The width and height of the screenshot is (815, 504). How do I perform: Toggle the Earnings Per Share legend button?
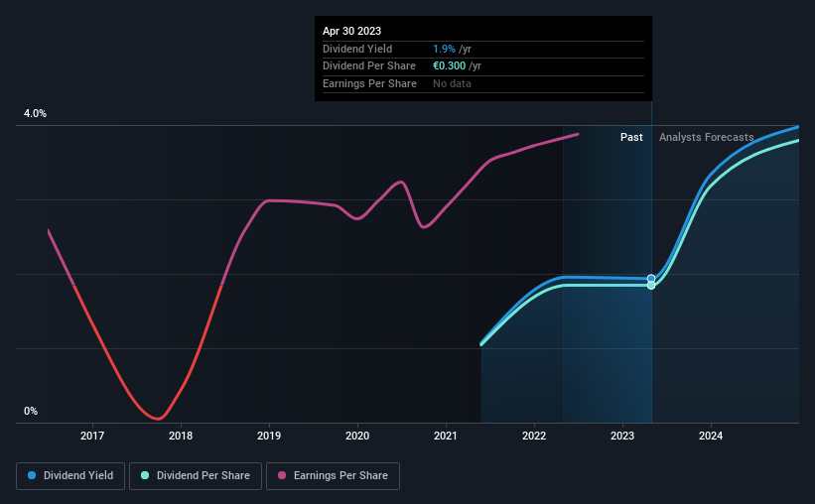point(333,476)
